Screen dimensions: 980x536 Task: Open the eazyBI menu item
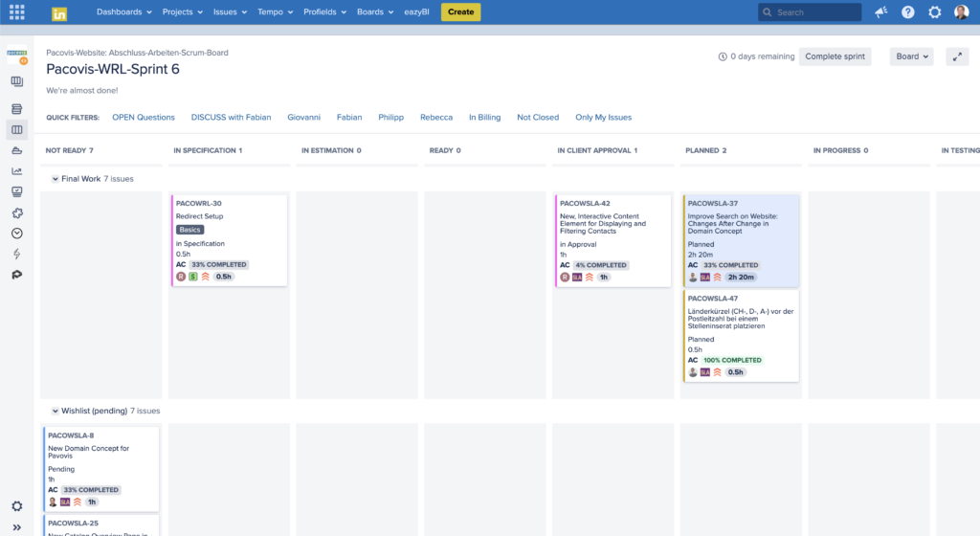click(x=416, y=11)
